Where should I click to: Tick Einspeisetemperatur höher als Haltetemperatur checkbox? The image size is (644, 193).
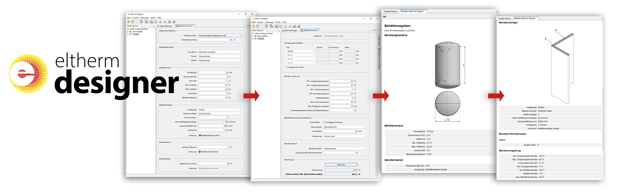point(290,110)
